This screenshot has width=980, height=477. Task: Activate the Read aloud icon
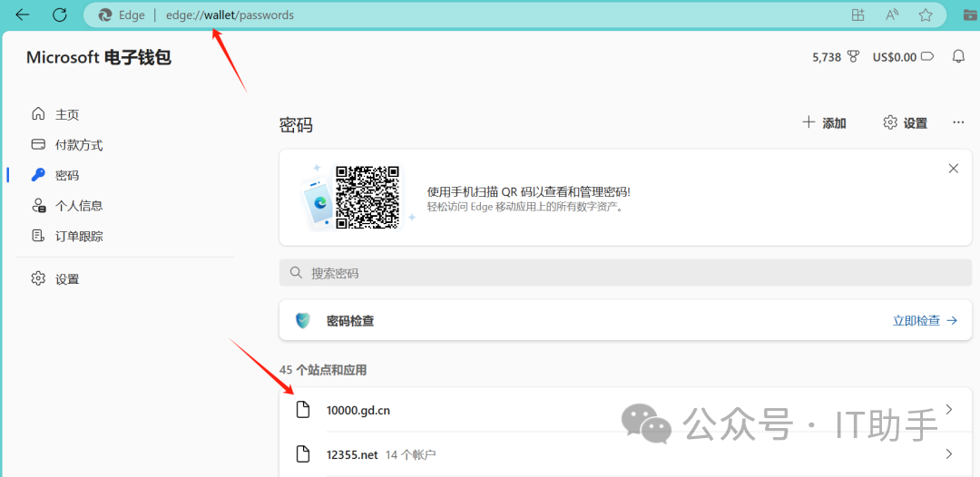pos(892,15)
